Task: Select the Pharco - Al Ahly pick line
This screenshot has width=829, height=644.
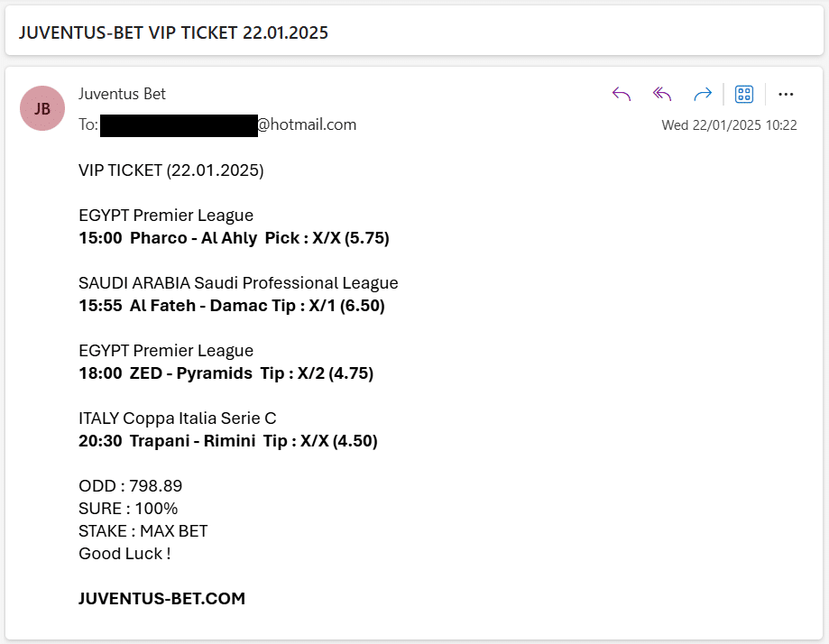Action: (234, 238)
